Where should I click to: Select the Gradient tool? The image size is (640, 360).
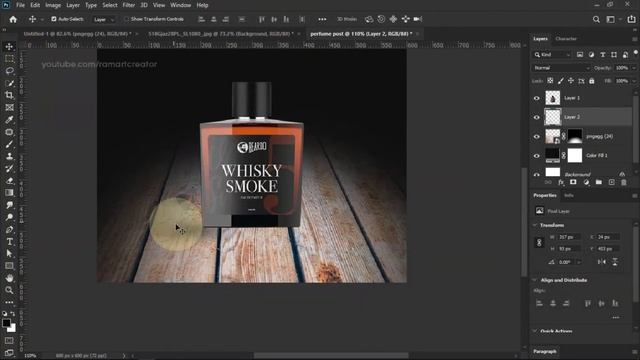click(9, 193)
